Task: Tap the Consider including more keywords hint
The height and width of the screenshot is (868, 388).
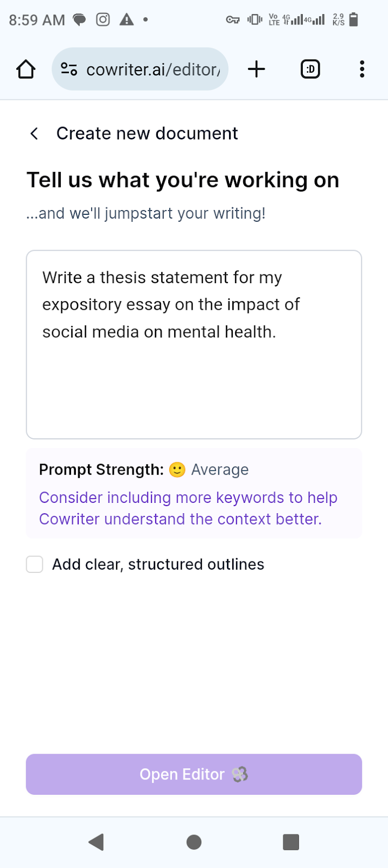Action: 188,508
